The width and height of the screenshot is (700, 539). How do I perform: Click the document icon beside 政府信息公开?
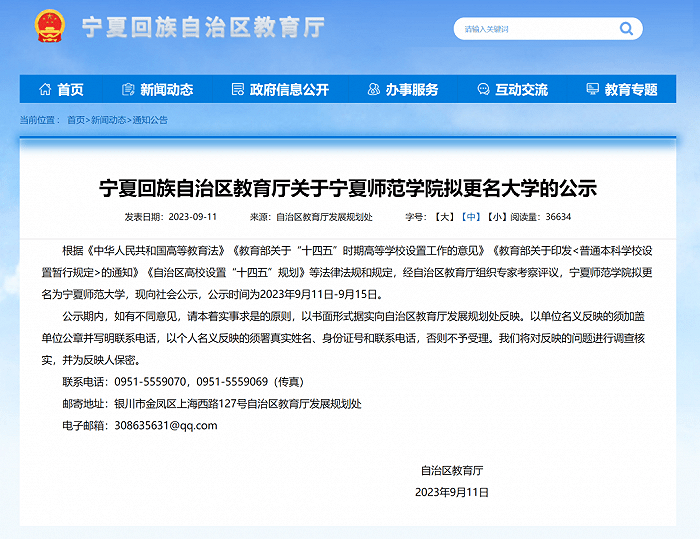238,89
